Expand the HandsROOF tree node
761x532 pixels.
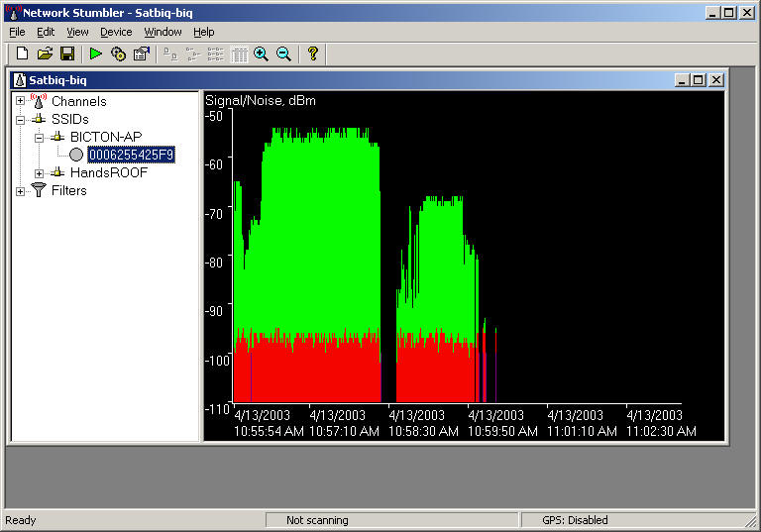(39, 173)
